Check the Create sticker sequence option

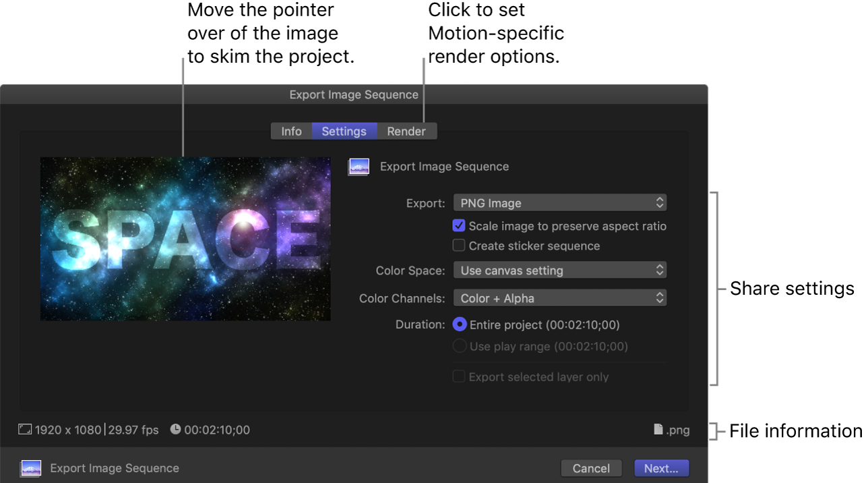coord(459,246)
